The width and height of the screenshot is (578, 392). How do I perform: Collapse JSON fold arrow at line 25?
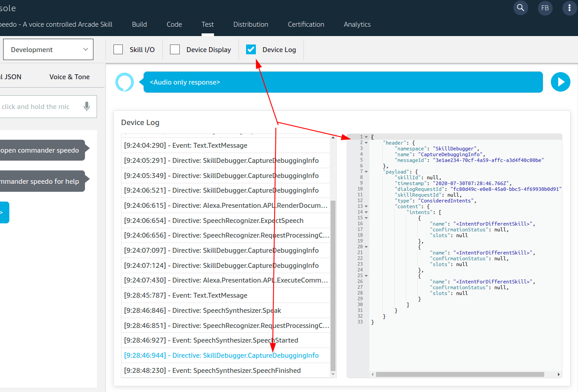(x=366, y=275)
